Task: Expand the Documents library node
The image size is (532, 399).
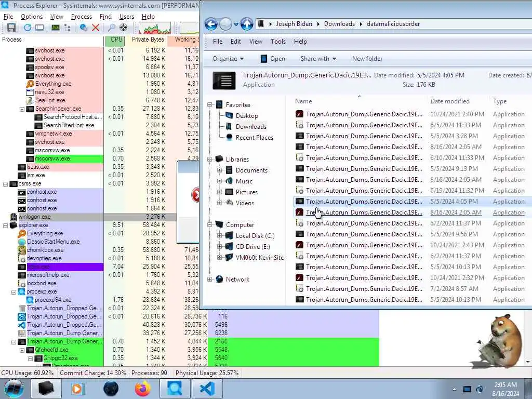Action: (220, 170)
